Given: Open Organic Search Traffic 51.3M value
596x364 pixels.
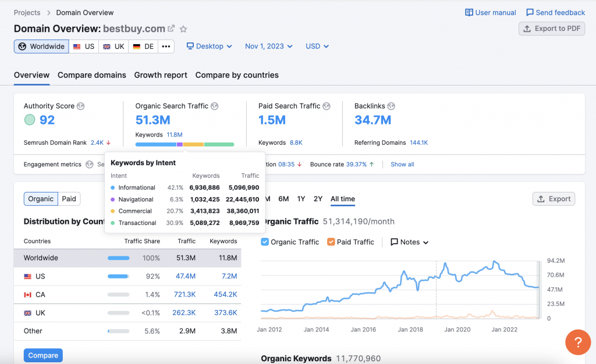Looking at the screenshot, I should (x=153, y=120).
